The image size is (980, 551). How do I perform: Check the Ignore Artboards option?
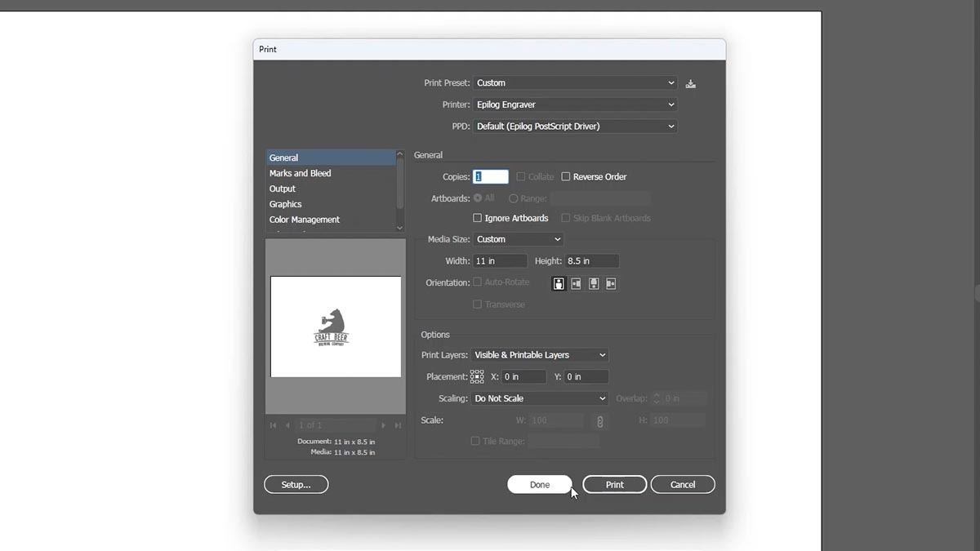[477, 218]
